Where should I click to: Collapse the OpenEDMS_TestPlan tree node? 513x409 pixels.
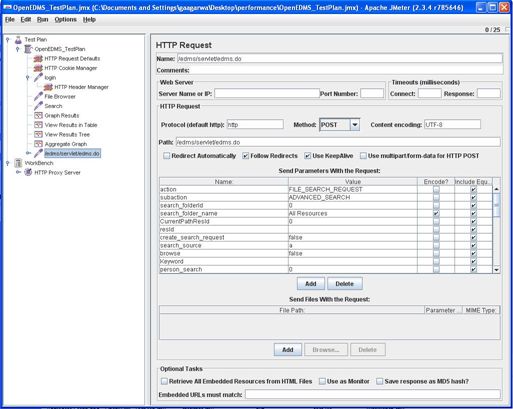18,49
